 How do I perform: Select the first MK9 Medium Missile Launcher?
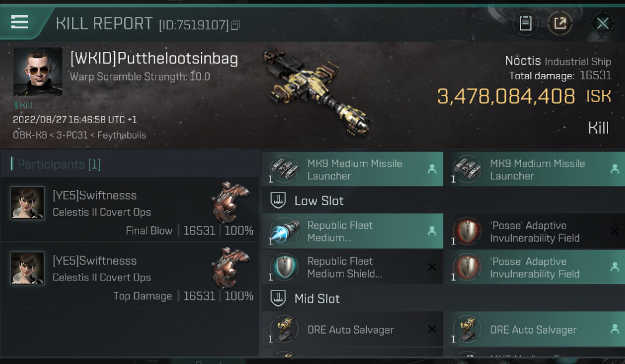pyautogui.click(x=352, y=170)
